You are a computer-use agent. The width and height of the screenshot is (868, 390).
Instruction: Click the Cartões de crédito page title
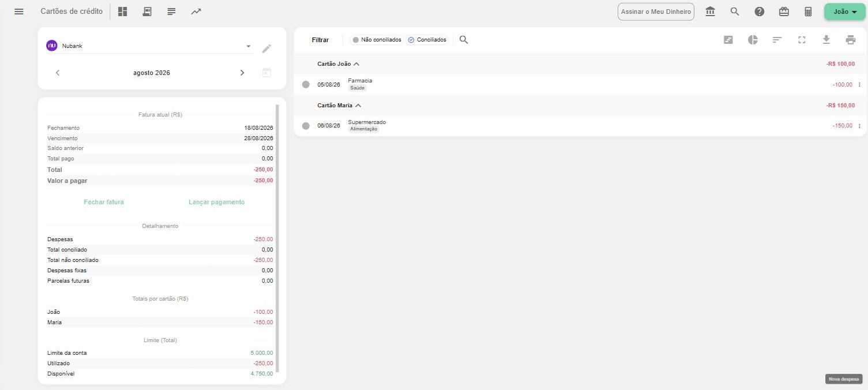coord(72,12)
